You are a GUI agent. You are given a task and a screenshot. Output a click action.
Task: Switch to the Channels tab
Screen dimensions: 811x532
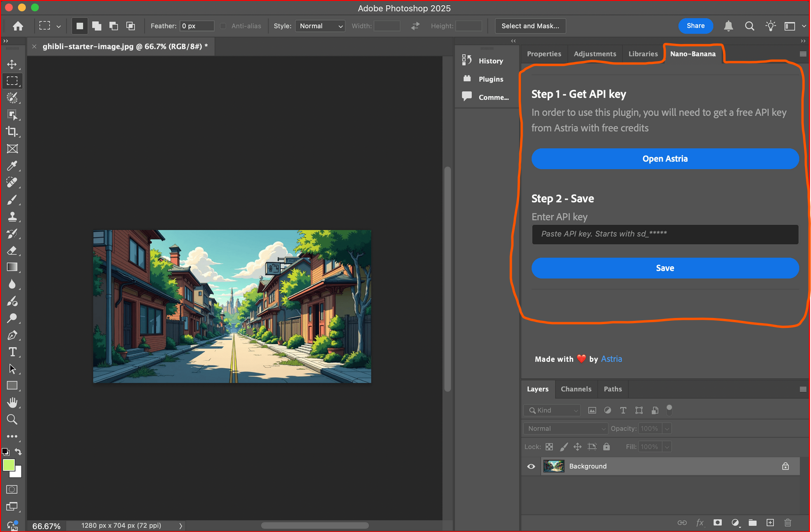[576, 389]
